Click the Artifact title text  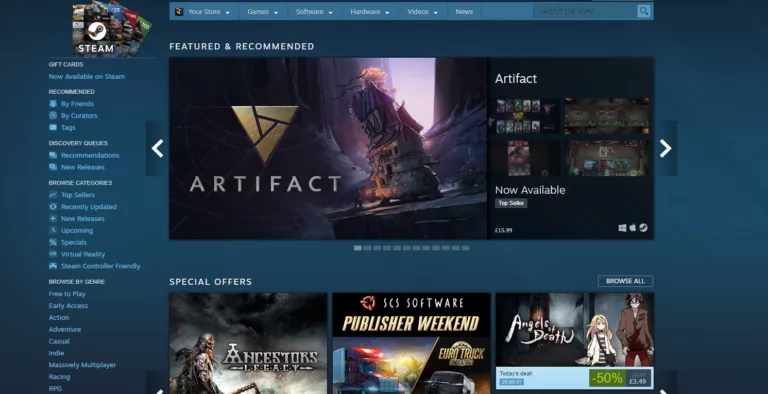point(516,78)
